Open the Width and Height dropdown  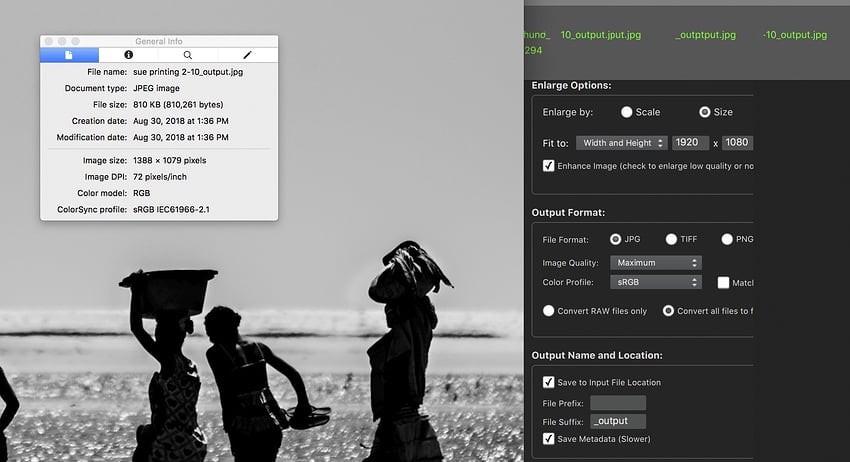(x=621, y=143)
